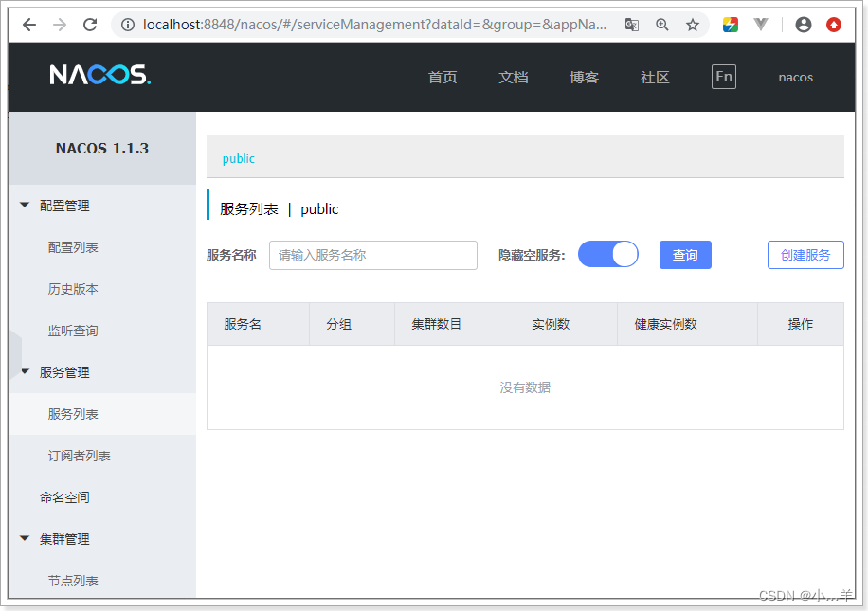
Task: Bookmark the page via the star icon
Action: (692, 25)
